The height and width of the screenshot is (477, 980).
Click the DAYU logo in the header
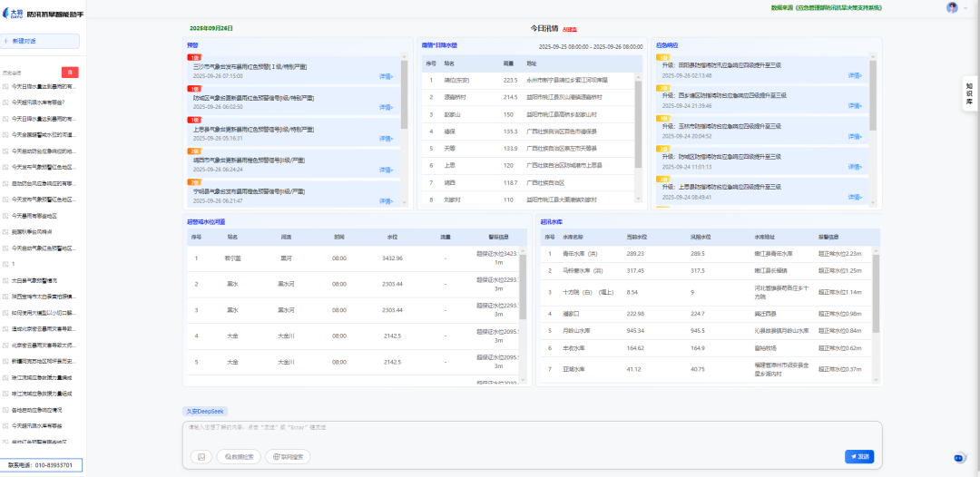point(13,13)
